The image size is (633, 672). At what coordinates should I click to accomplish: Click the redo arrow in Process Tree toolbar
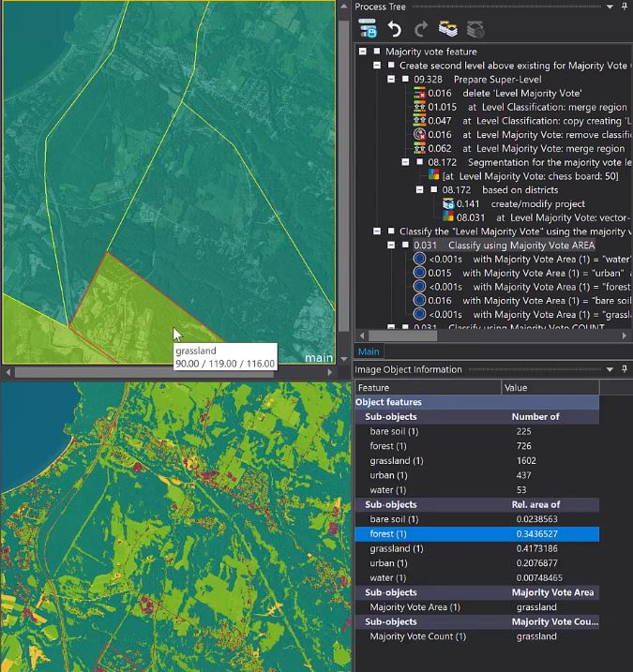coord(420,29)
